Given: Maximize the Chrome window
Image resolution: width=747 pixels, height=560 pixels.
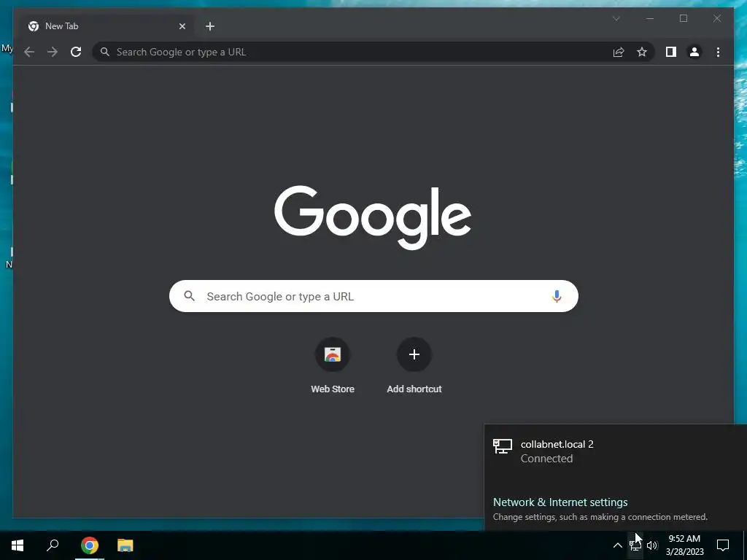Looking at the screenshot, I should [683, 18].
